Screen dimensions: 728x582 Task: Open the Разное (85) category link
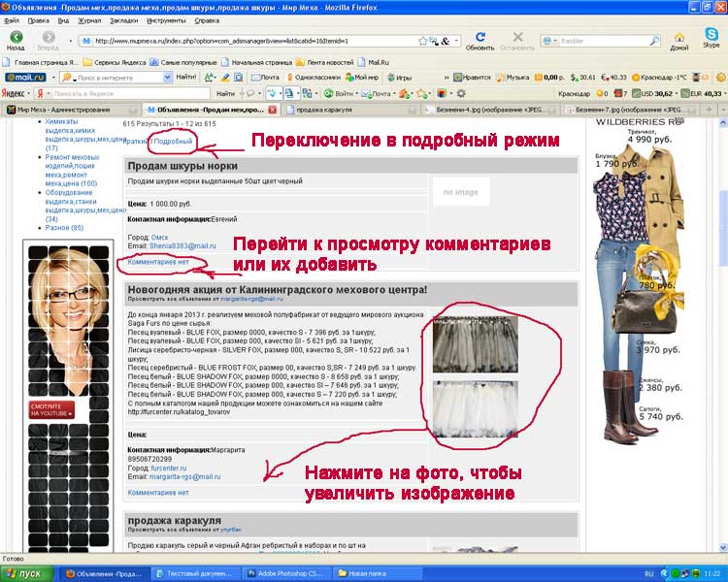64,228
